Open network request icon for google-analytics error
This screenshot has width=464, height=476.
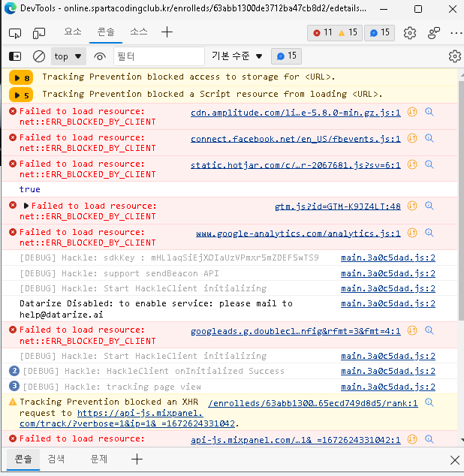click(x=412, y=233)
